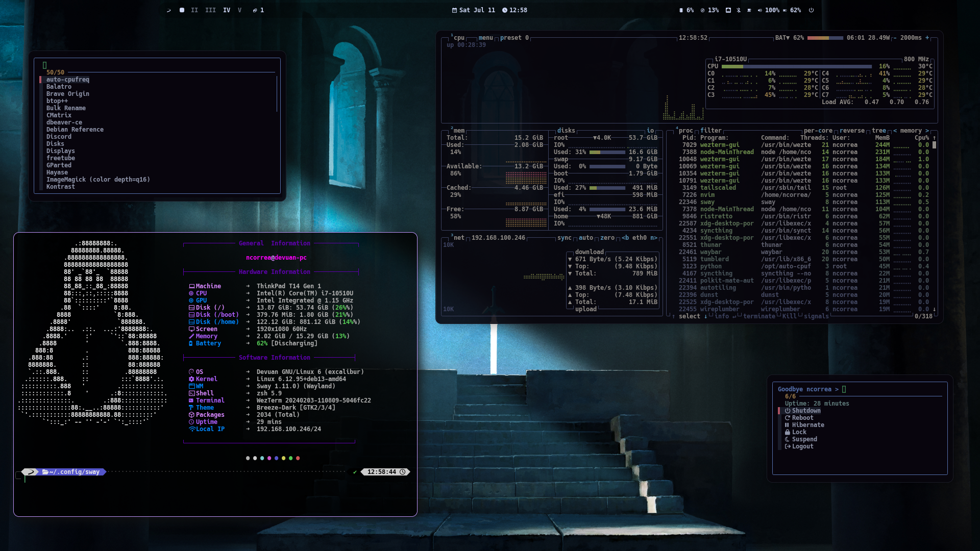
Task: Toggle auto scaling in btop net panel
Action: [x=586, y=238]
